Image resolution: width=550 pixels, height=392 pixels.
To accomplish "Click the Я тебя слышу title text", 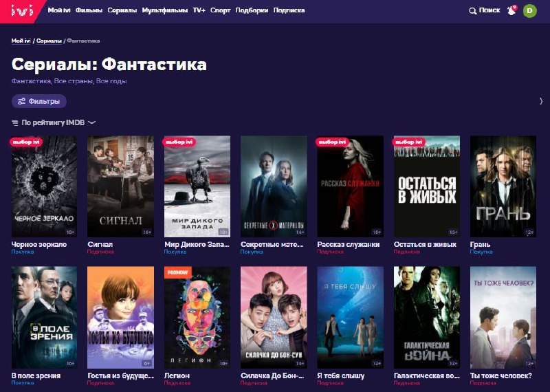I will coord(340,375).
